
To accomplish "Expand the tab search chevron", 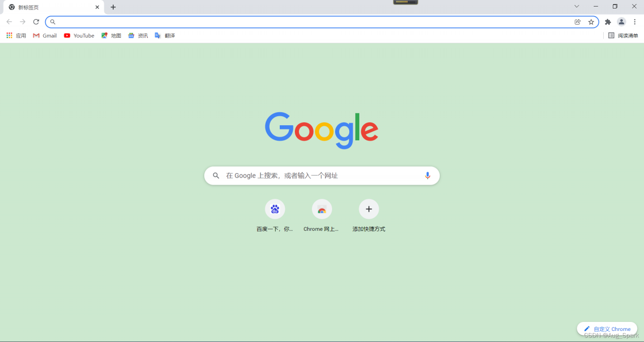I will (x=577, y=7).
